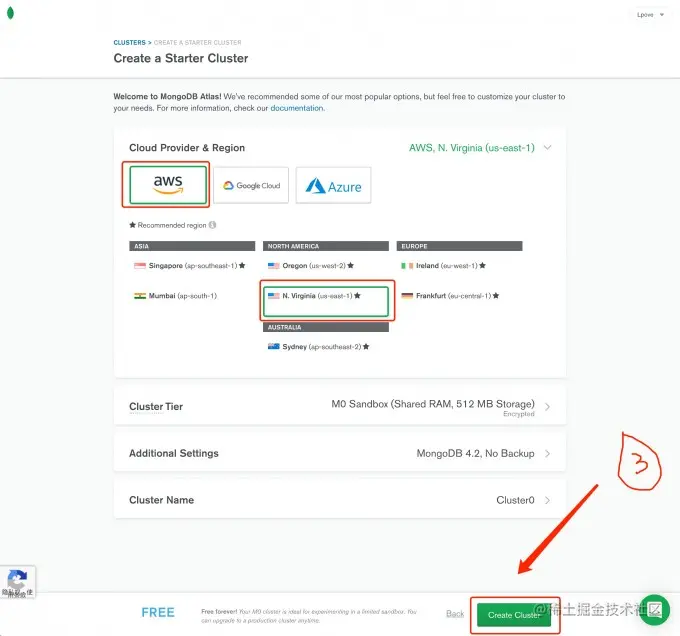This screenshot has width=680, height=636.
Task: Click the Recommended region info icon
Action: 212,225
